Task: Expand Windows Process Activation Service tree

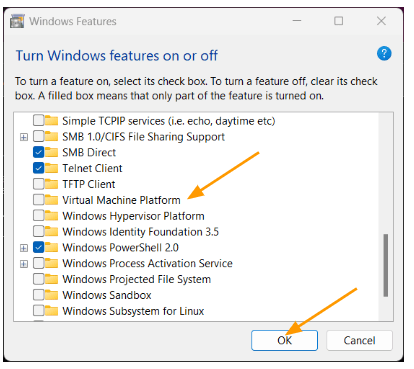Action: pyautogui.click(x=24, y=264)
